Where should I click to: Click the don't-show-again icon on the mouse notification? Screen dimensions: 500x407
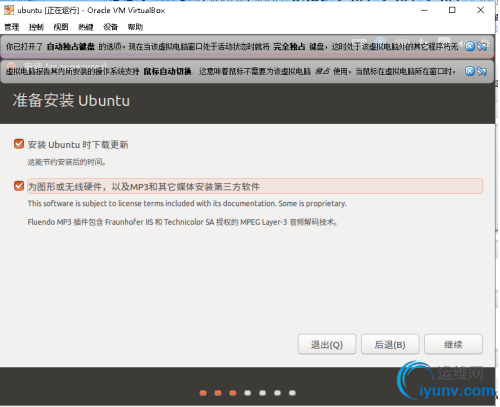point(482,71)
